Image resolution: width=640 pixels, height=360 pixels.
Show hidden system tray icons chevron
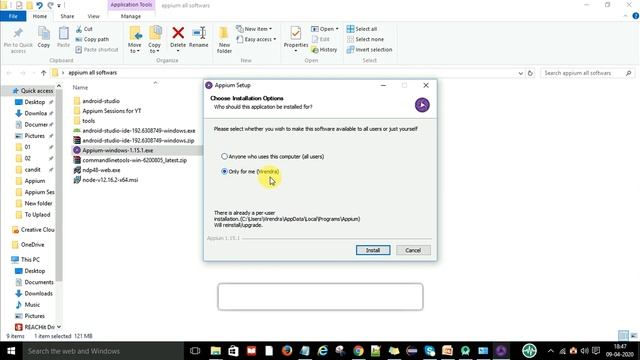(x=551, y=351)
